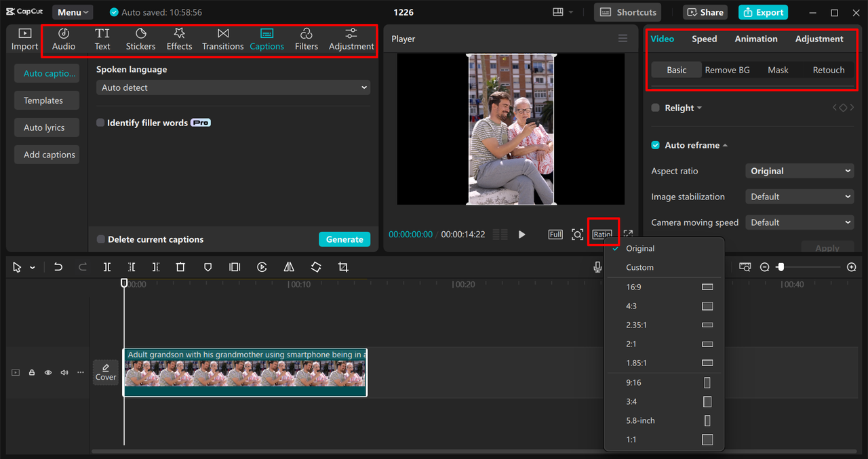Click the Redo arrow in timeline toolbar
868x459 pixels.
83,267
